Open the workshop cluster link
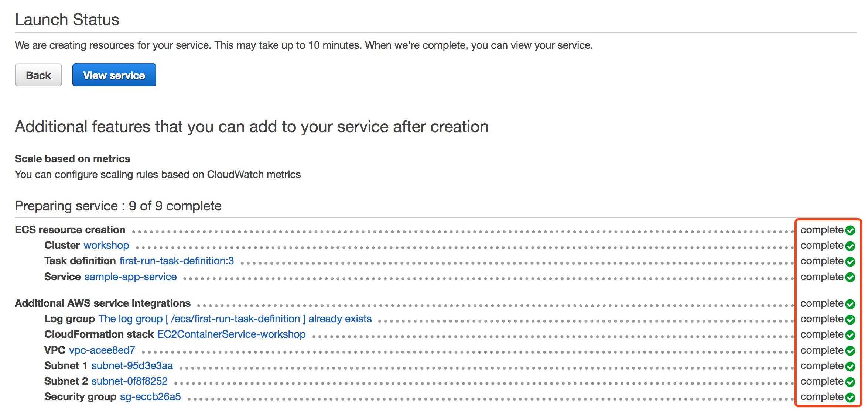The height and width of the screenshot is (412, 868). pos(106,246)
